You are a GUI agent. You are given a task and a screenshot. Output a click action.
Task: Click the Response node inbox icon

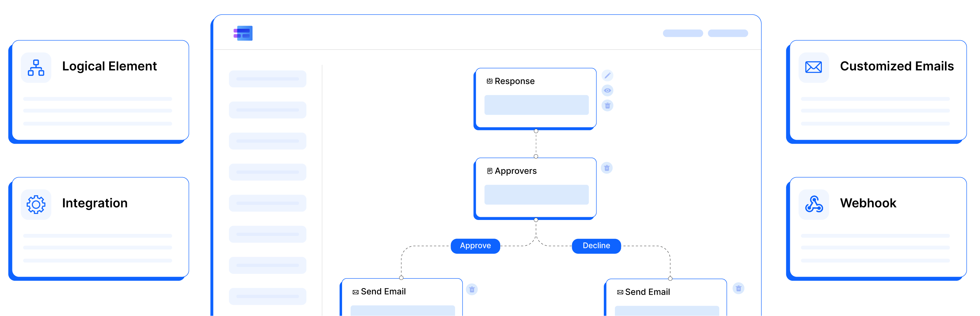(490, 81)
